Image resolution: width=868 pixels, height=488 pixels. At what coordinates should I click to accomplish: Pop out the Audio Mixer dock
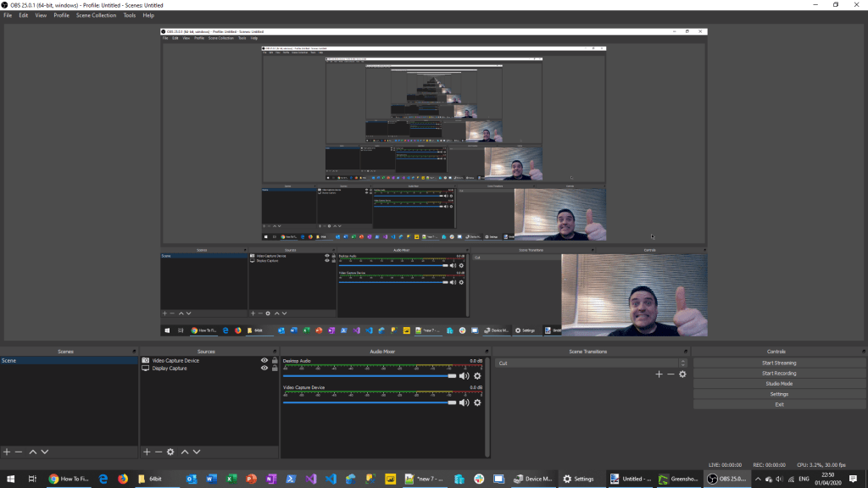click(x=487, y=352)
